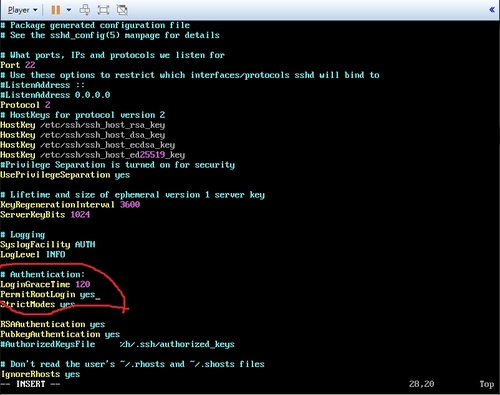The height and width of the screenshot is (395, 500).
Task: Collapse toolbar with double chevron
Action: click(492, 10)
